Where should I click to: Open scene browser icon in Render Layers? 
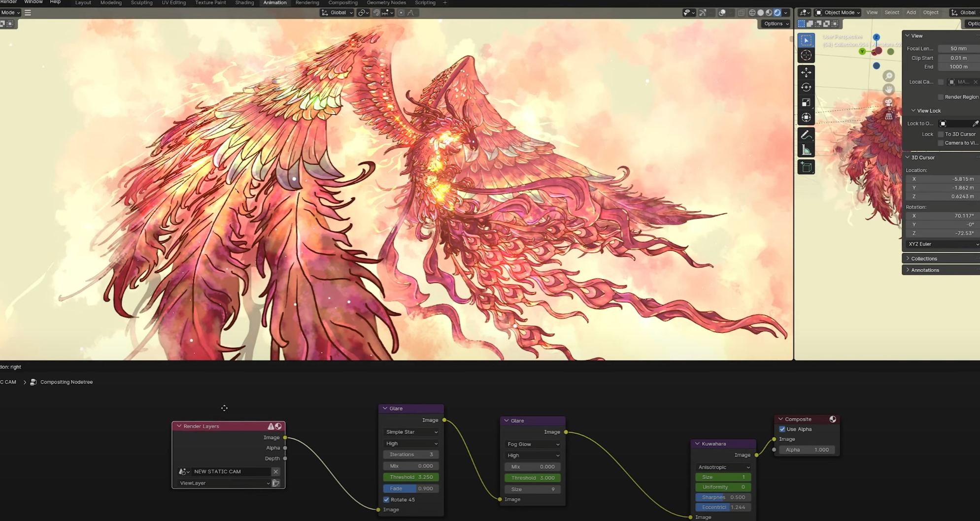click(x=184, y=472)
